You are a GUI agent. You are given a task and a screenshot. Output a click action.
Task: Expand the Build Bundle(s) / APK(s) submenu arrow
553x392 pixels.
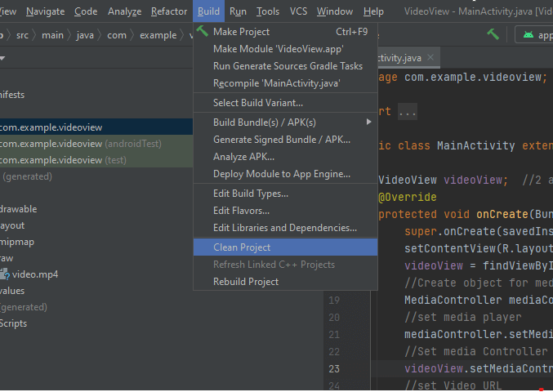tap(368, 122)
